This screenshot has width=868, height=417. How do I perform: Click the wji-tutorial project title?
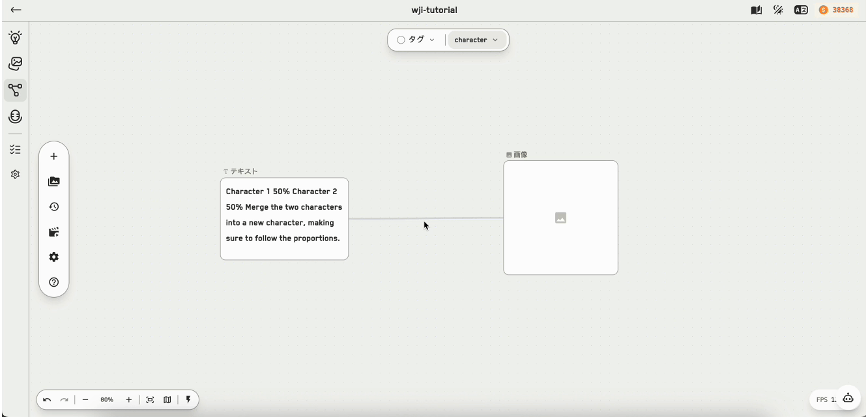pos(434,10)
